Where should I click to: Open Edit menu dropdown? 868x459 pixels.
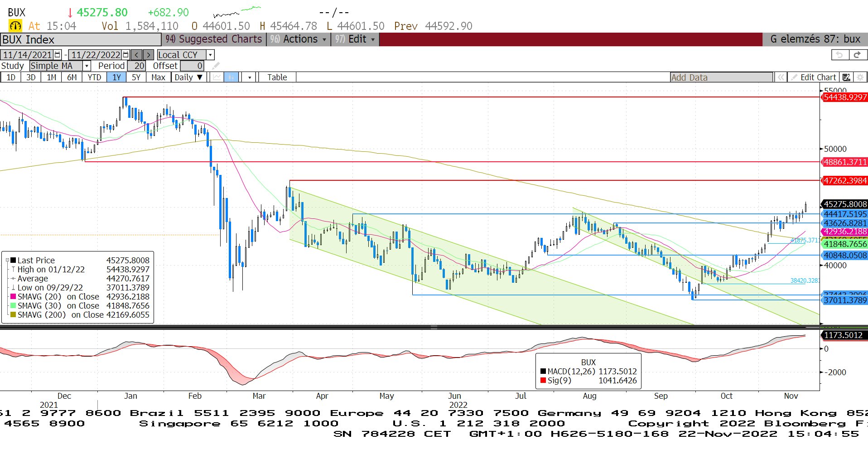[355, 39]
